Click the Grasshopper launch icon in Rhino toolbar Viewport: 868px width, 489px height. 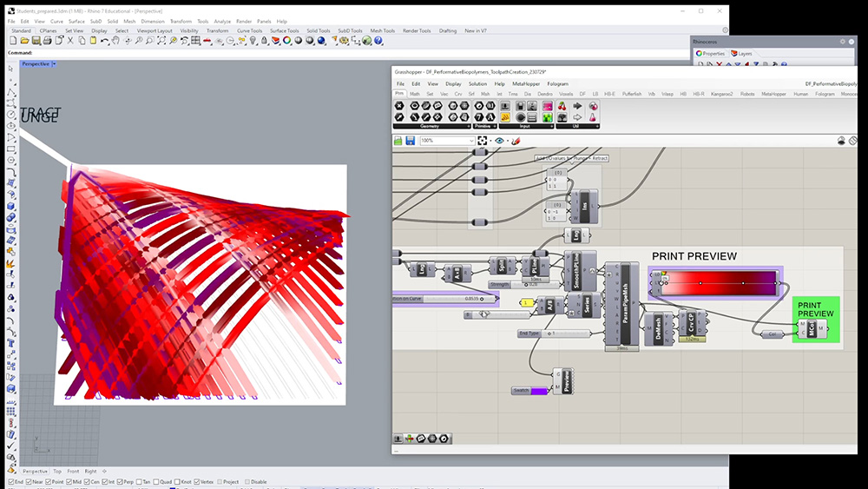pos(366,41)
